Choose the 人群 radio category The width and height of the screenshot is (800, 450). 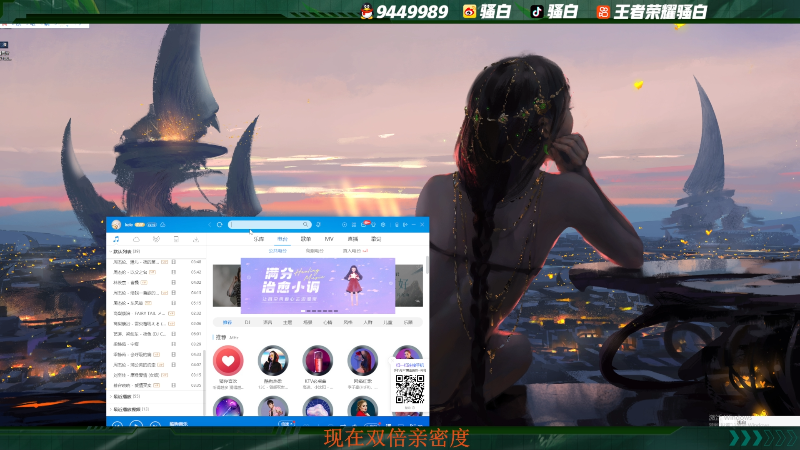click(x=368, y=322)
